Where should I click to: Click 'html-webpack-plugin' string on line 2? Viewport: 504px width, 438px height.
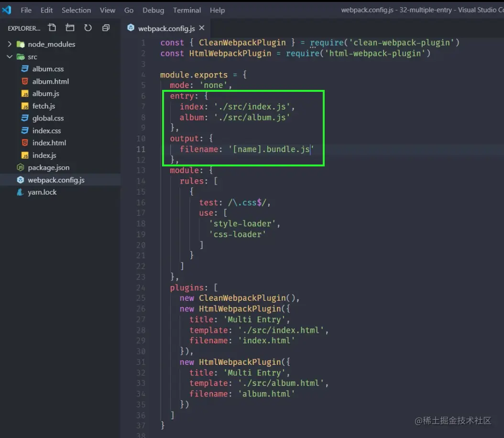375,54
